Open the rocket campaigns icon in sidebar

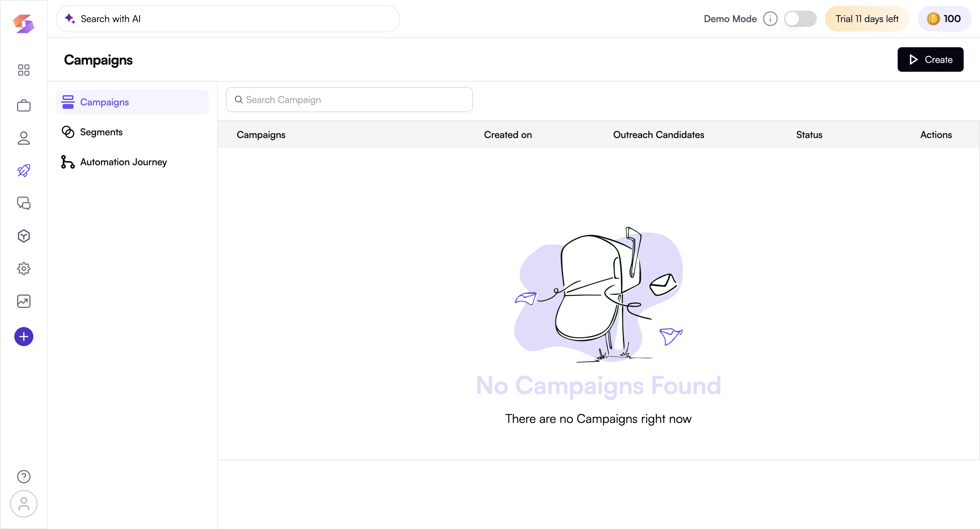click(23, 171)
